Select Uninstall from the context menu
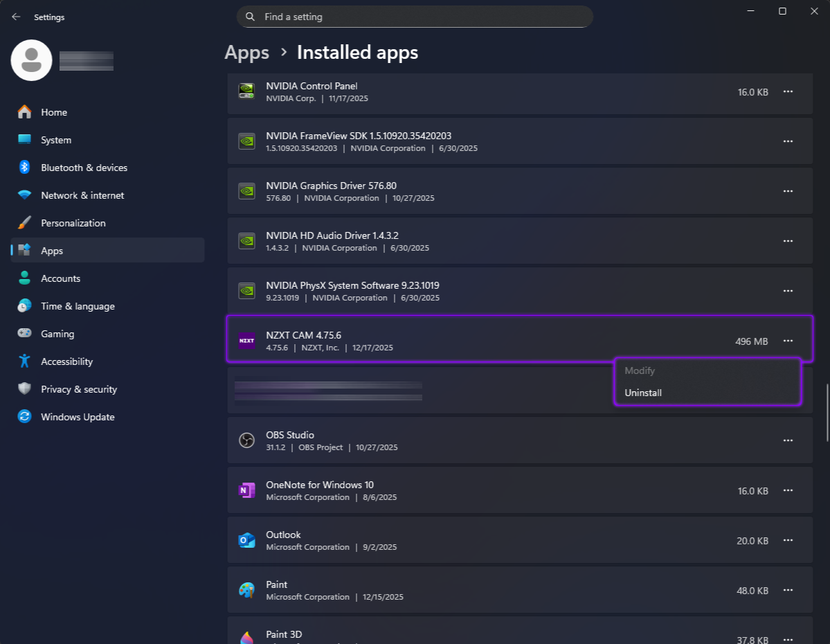 pyautogui.click(x=643, y=393)
